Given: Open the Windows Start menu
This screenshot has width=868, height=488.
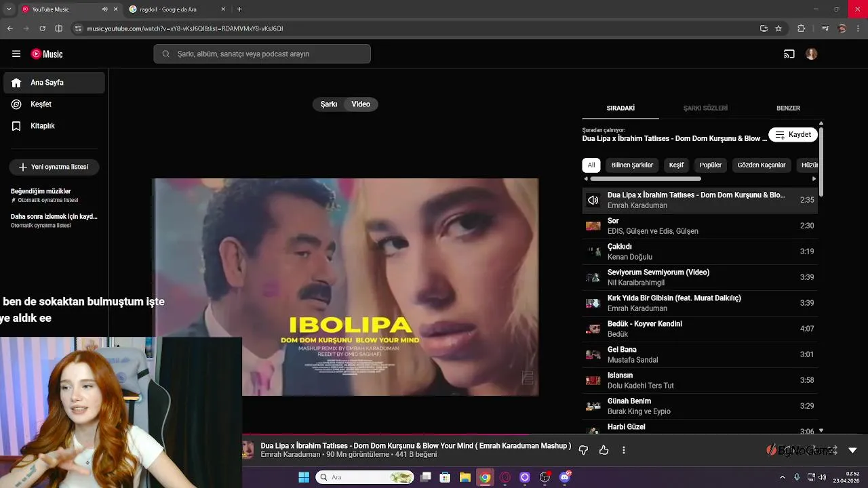Looking at the screenshot, I should [304, 477].
